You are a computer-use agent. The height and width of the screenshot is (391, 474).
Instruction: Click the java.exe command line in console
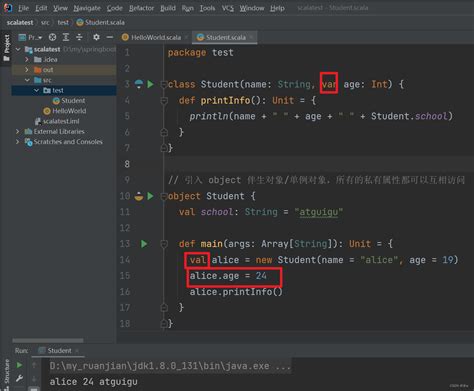point(170,366)
